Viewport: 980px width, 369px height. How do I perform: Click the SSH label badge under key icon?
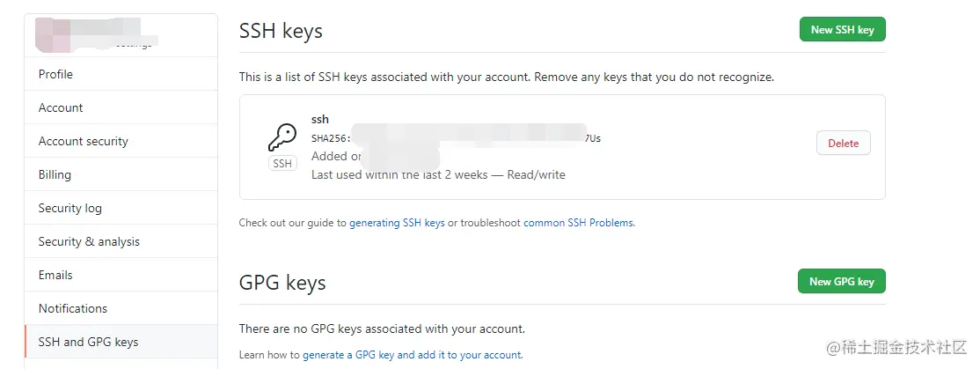(x=282, y=164)
